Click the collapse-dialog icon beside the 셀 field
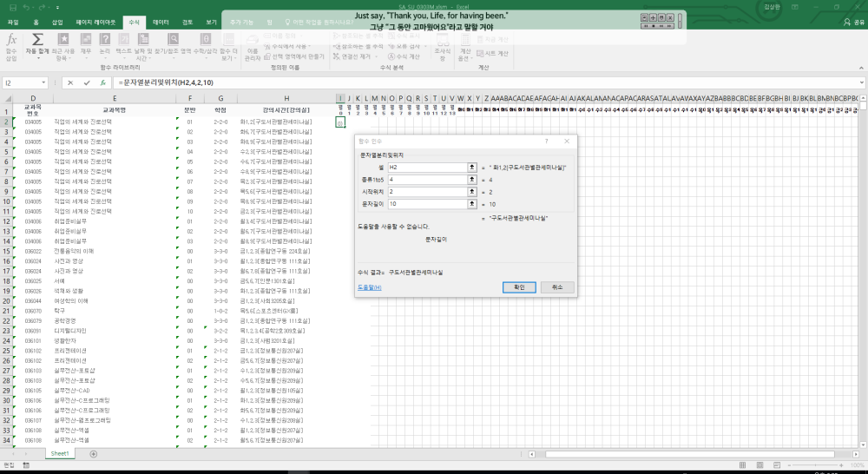The height and width of the screenshot is (474, 868). coord(471,166)
